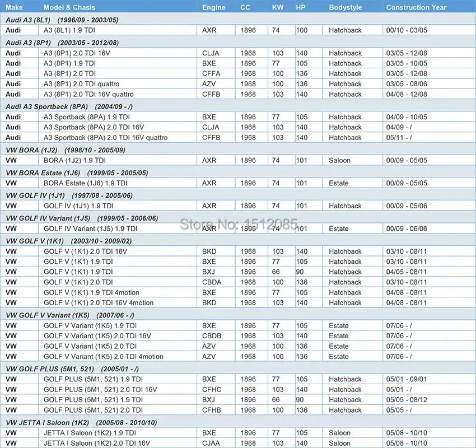The height and width of the screenshot is (448, 476).
Task: Click the Bodystyle column header
Action: (346, 7)
